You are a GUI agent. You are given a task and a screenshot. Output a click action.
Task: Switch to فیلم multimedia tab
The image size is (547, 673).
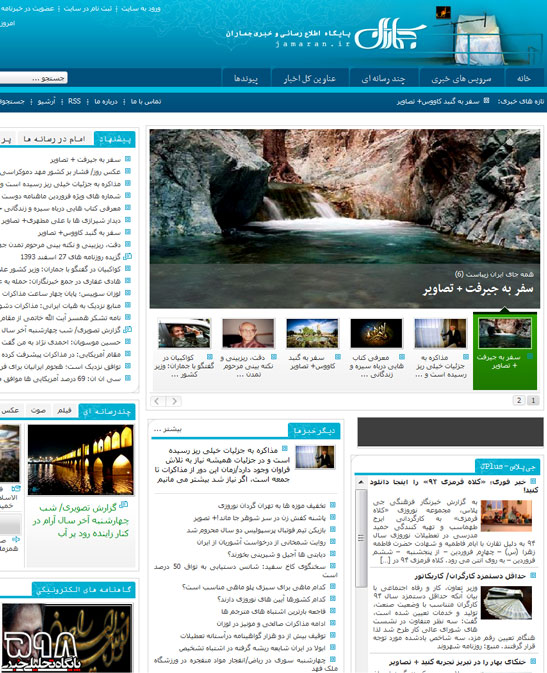64,411
